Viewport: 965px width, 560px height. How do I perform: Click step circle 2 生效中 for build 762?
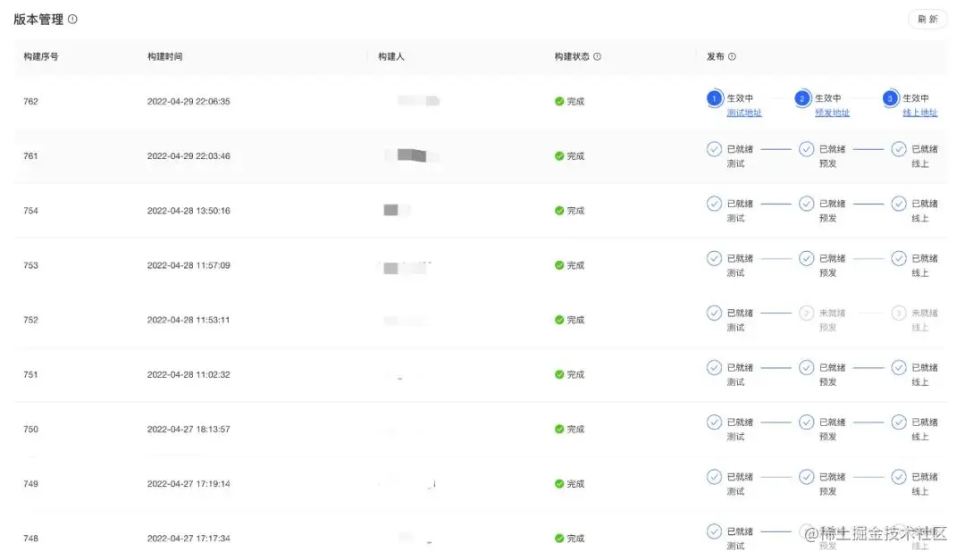[802, 99]
